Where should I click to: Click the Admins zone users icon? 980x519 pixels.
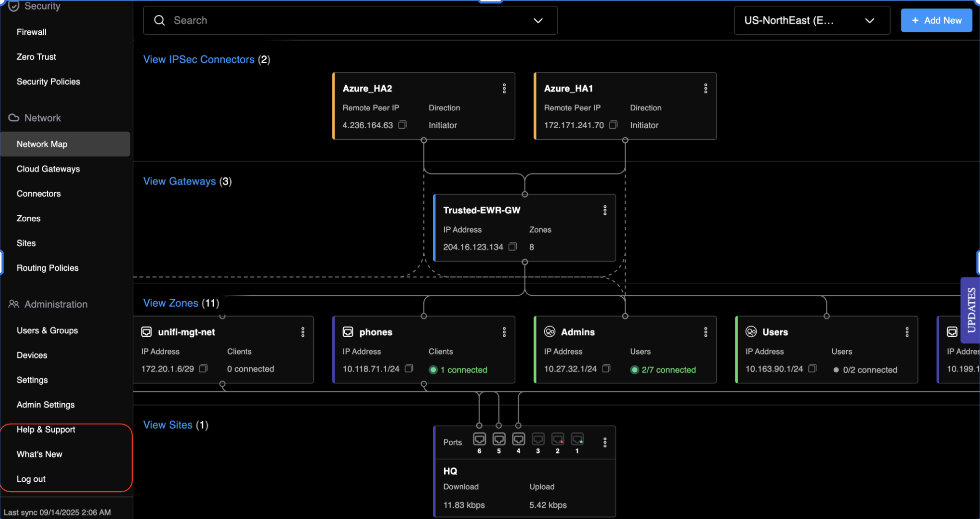[x=550, y=332]
